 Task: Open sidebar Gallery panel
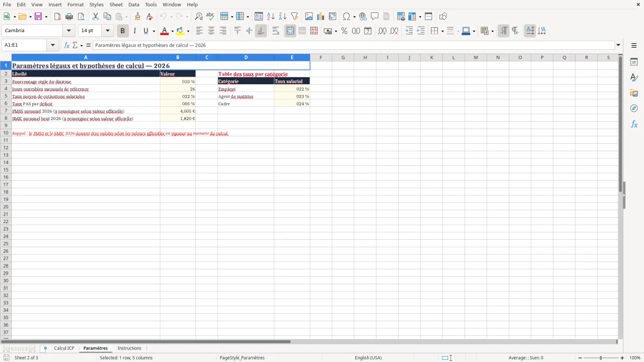(634, 93)
